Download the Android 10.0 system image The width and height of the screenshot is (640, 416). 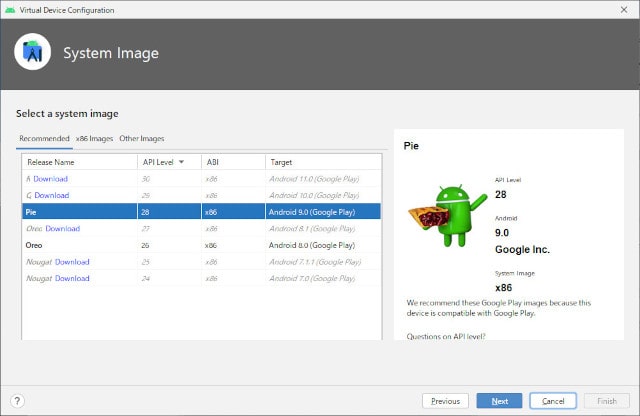click(52, 195)
